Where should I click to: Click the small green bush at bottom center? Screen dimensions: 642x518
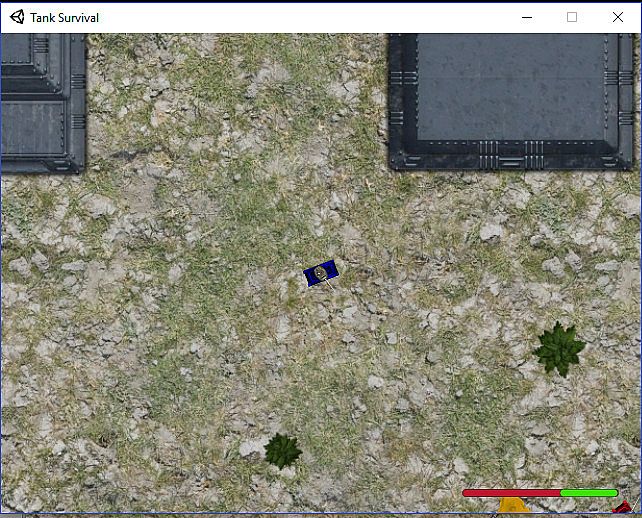(283, 451)
